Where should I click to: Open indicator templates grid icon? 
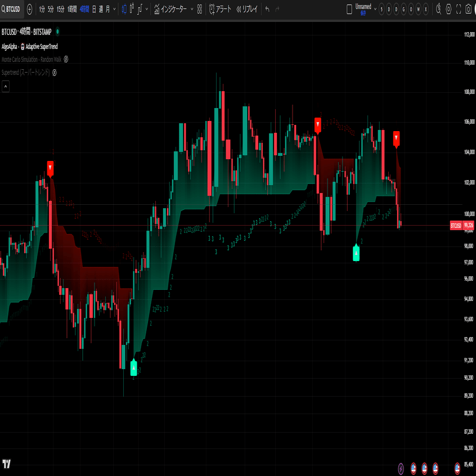point(199,10)
